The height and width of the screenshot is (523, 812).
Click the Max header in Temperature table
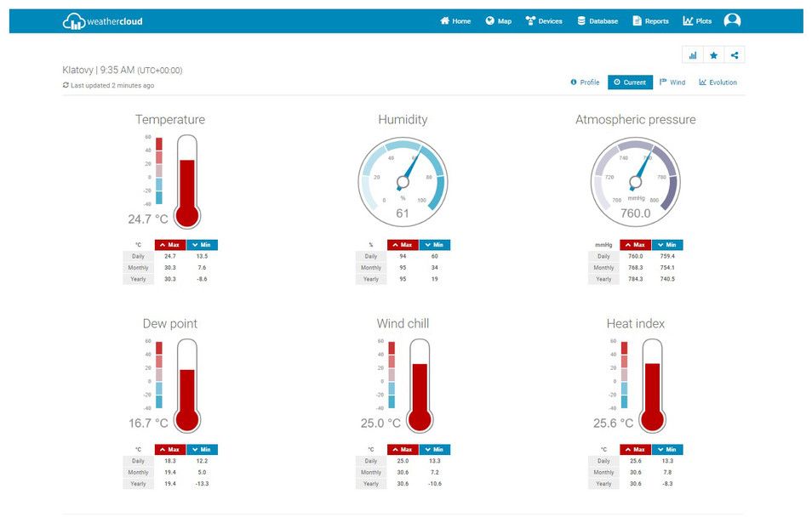click(170, 245)
